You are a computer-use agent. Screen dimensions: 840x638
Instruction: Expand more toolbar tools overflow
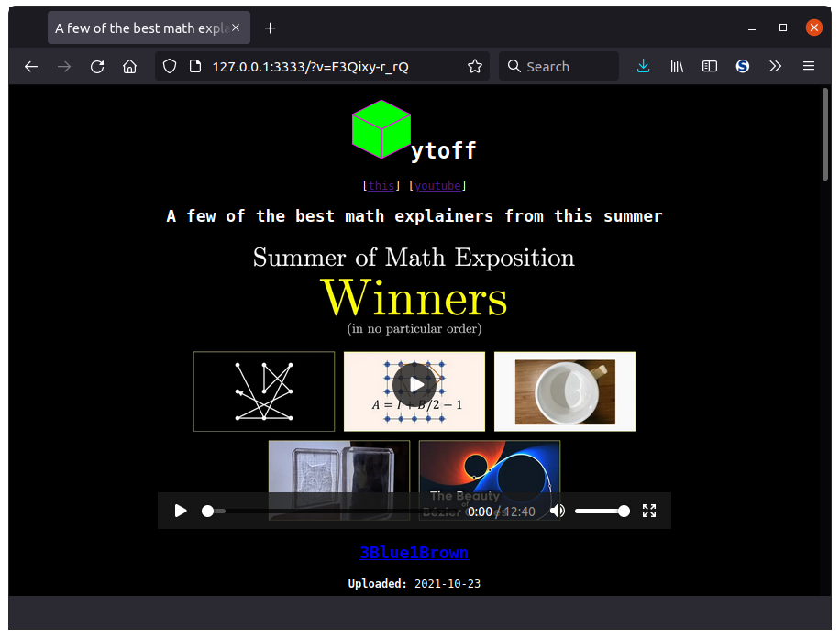[x=775, y=66]
